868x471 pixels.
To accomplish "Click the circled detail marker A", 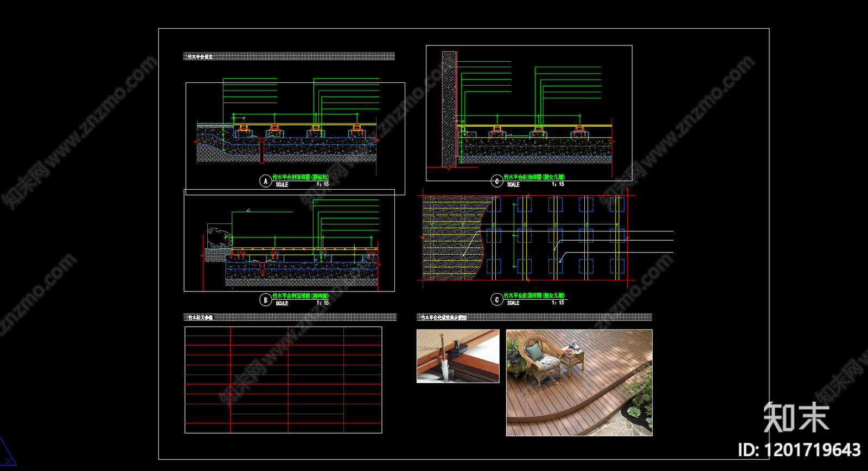I will point(265,181).
